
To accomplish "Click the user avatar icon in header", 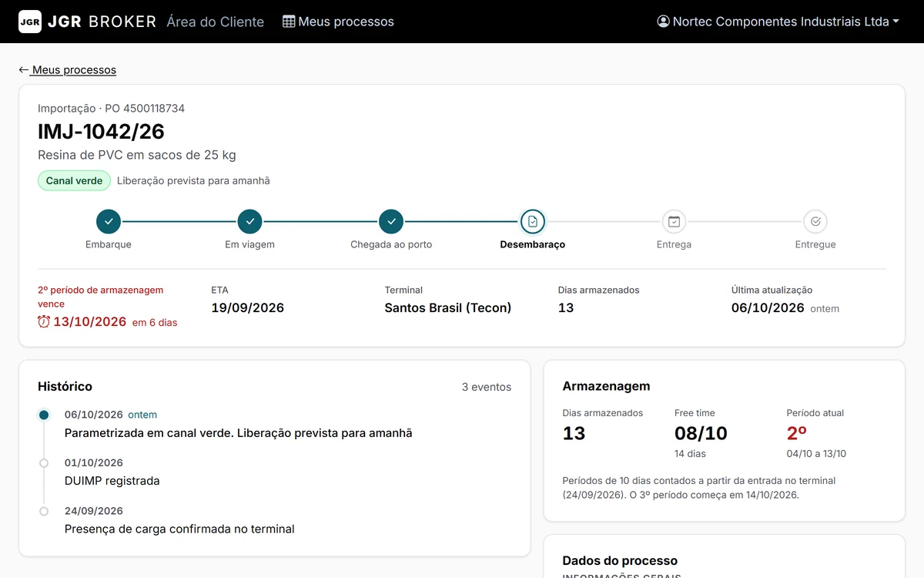I will (x=663, y=22).
